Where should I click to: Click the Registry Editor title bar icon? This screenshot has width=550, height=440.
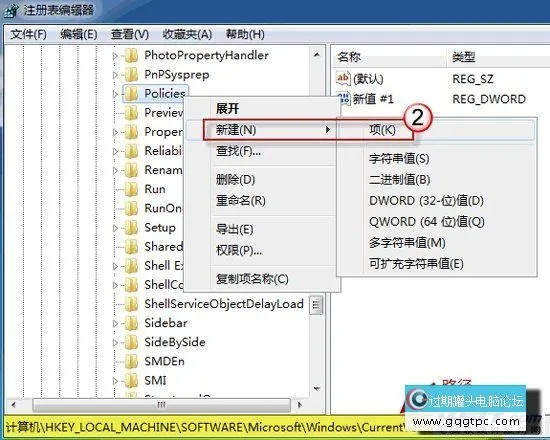pos(11,10)
